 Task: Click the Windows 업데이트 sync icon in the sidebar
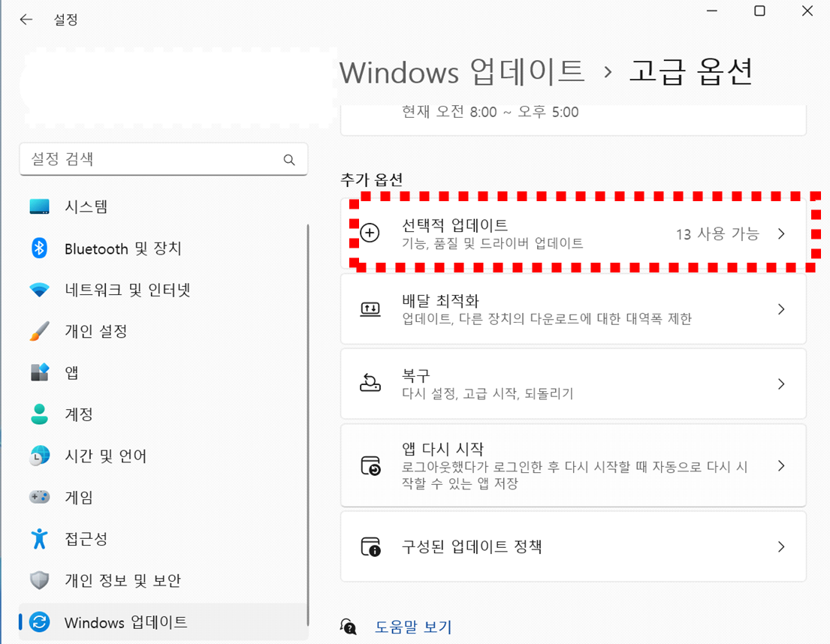click(40, 621)
